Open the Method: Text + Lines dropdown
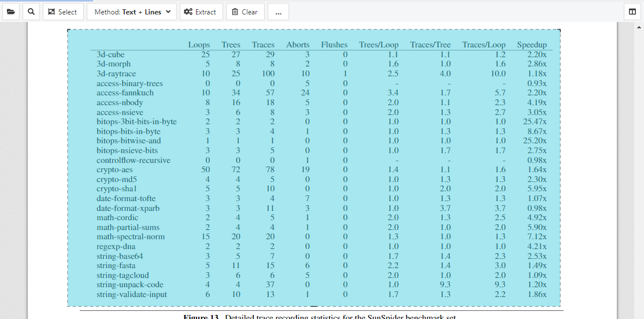Image resolution: width=644 pixels, height=319 pixels. (x=132, y=12)
